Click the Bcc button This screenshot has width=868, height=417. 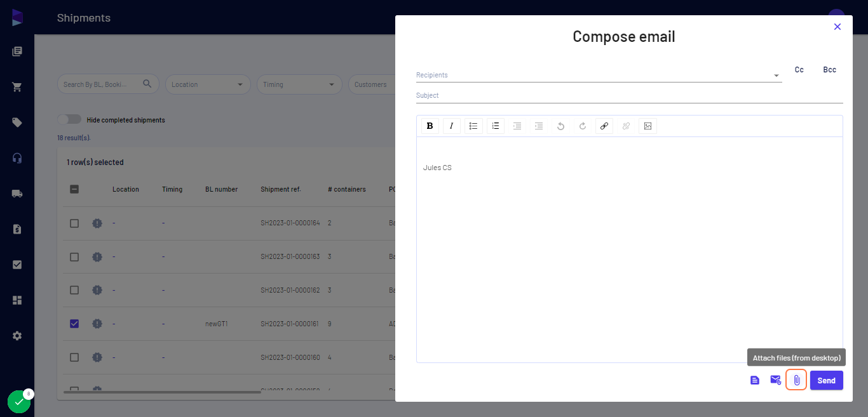[x=830, y=70]
